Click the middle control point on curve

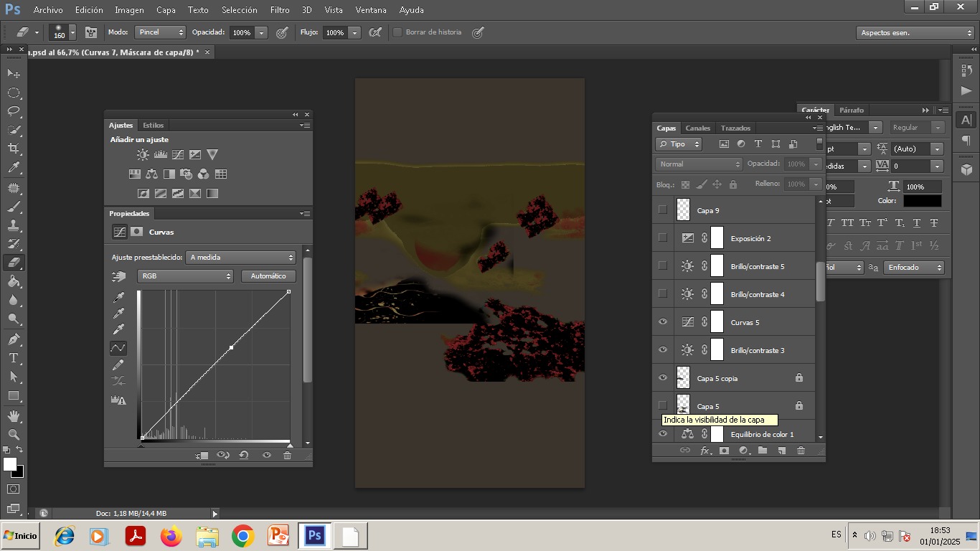[x=231, y=348]
